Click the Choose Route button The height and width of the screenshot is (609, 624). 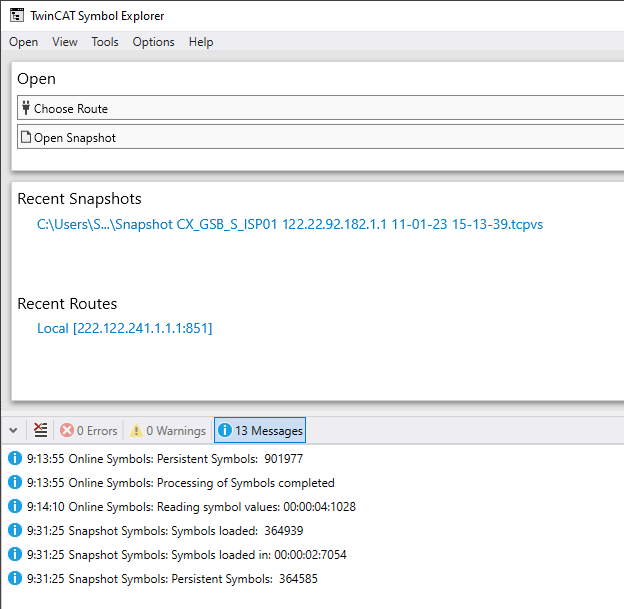[x=320, y=107]
